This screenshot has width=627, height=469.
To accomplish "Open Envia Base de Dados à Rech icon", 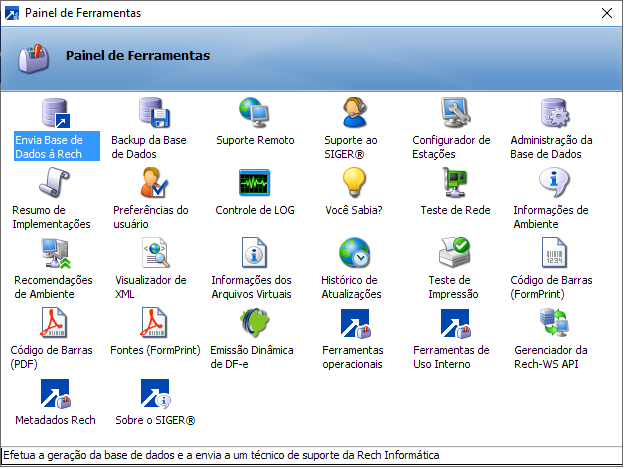I will (56, 114).
